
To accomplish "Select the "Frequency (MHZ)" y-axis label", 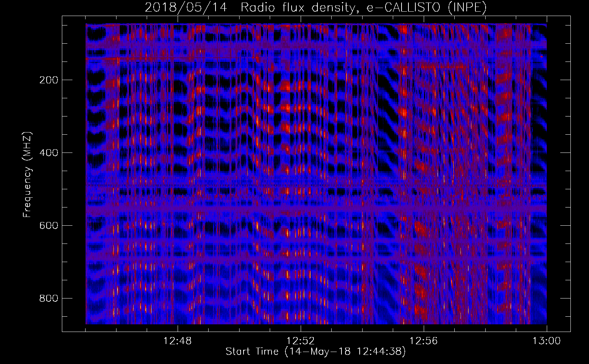I will (27, 174).
